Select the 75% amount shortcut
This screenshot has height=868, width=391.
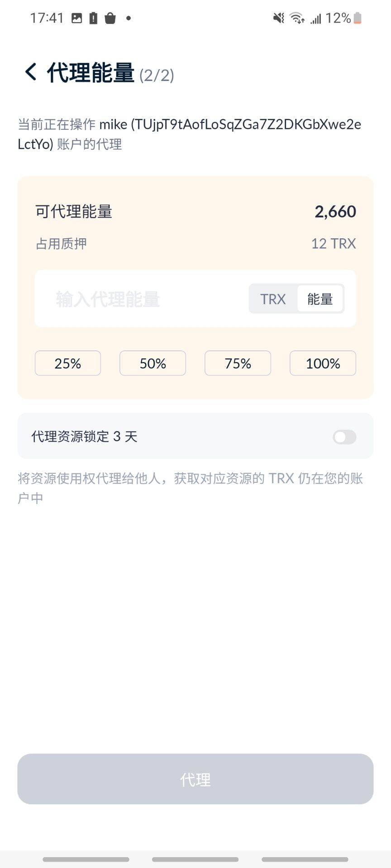[x=238, y=363]
